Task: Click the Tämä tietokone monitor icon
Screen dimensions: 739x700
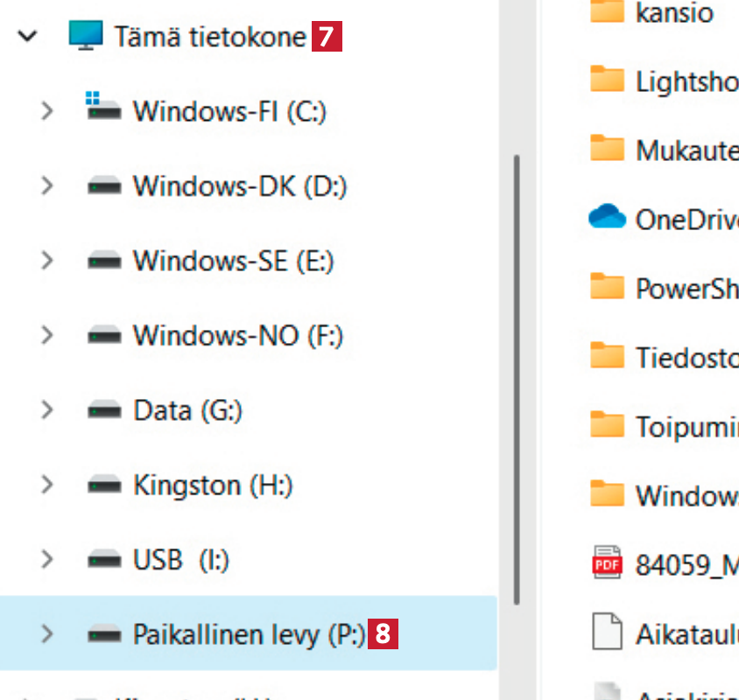Action: pyautogui.click(x=86, y=36)
